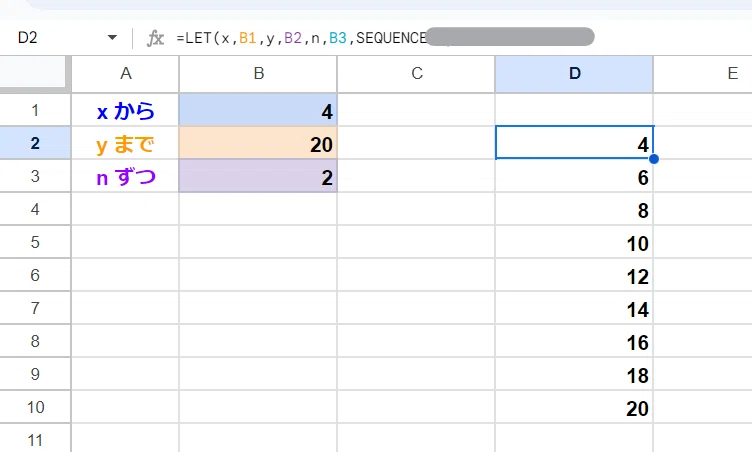Click empty cell B6
The image size is (752, 452).
coord(258,275)
